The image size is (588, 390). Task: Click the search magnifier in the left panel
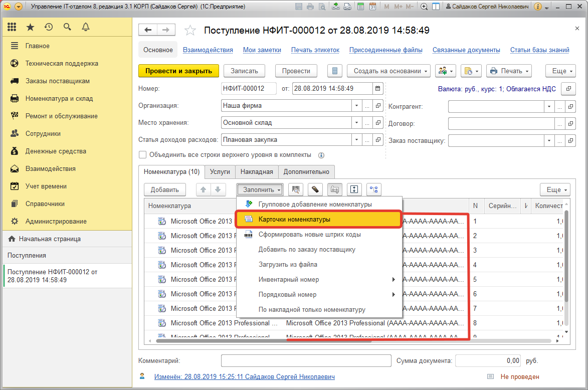[67, 27]
